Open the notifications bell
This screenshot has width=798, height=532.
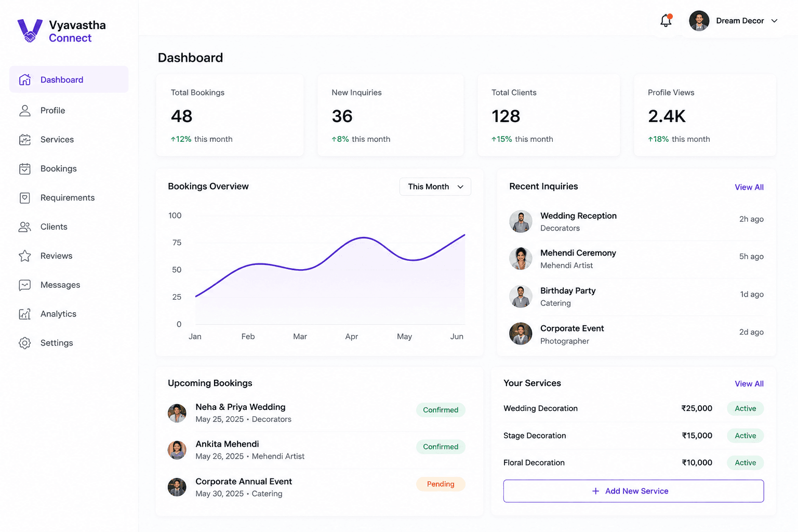pyautogui.click(x=666, y=20)
